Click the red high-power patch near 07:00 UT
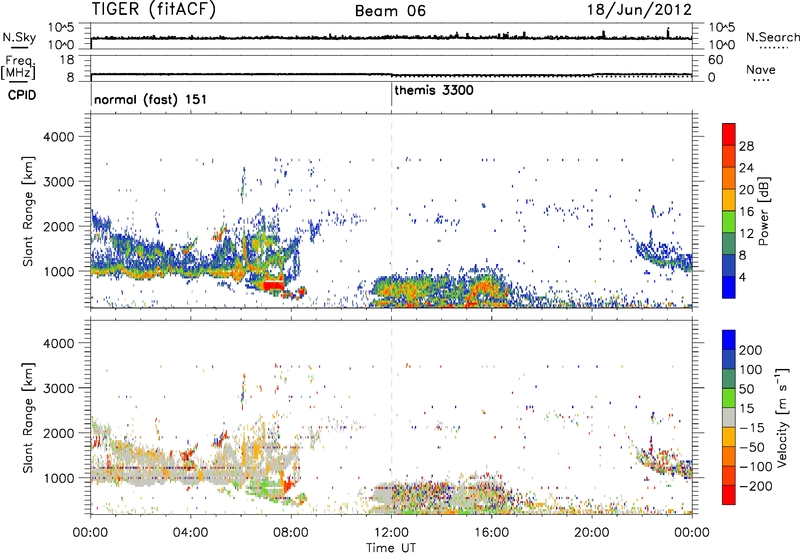The height and width of the screenshot is (554, 800). click(x=273, y=285)
